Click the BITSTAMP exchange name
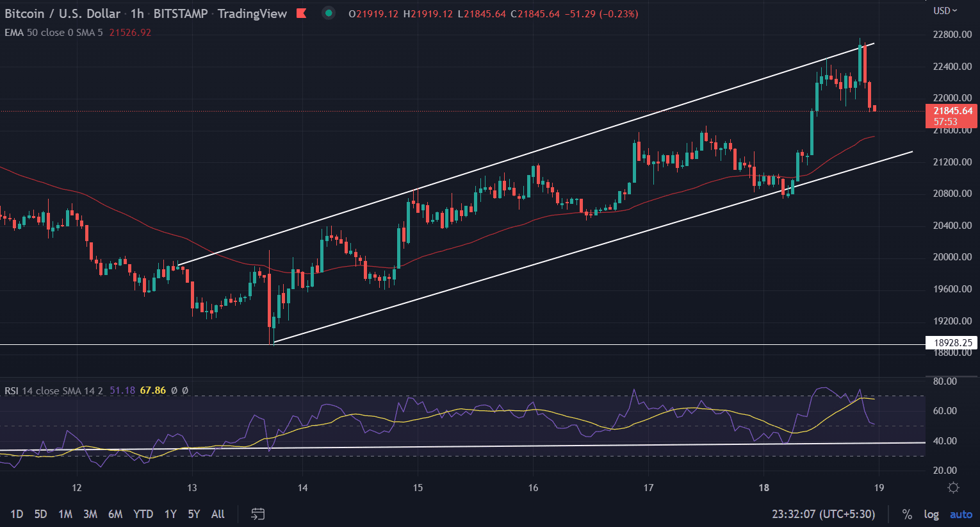980x527 pixels. (x=181, y=13)
